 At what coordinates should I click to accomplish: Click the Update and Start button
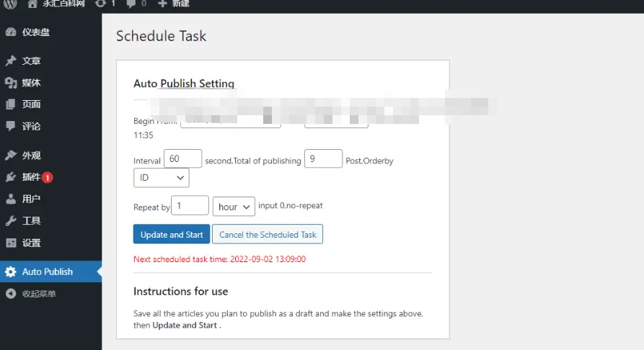[172, 234]
